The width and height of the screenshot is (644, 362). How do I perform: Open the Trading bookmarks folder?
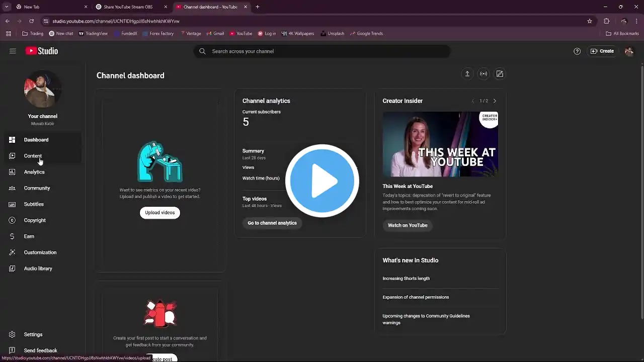(33, 34)
